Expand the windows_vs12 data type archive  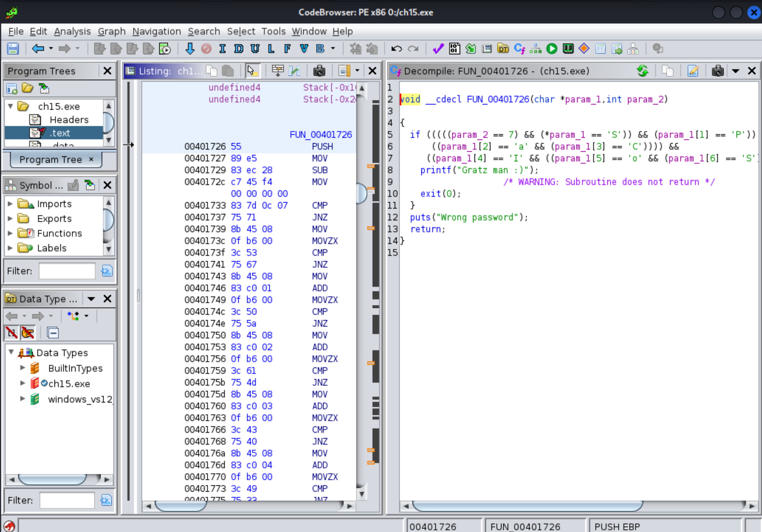pos(23,398)
